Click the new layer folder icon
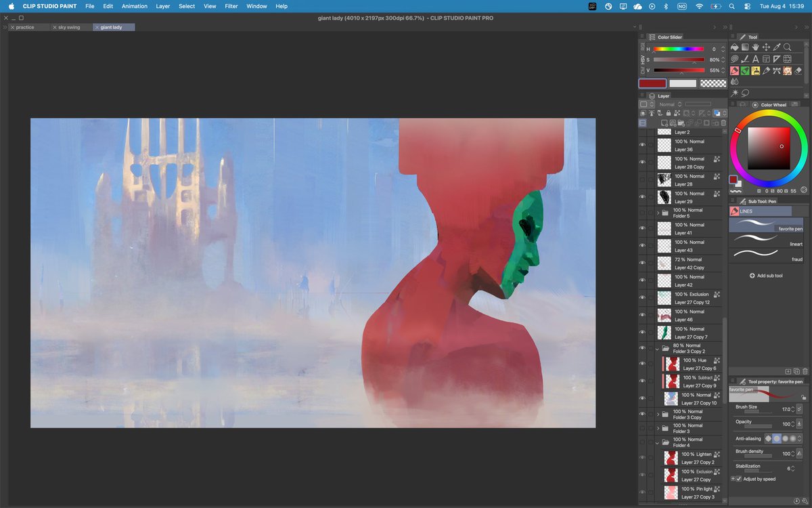Image resolution: width=812 pixels, height=508 pixels. point(681,123)
